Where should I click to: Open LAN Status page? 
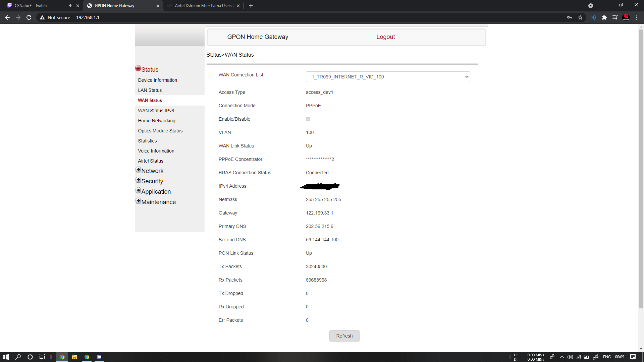coord(150,90)
